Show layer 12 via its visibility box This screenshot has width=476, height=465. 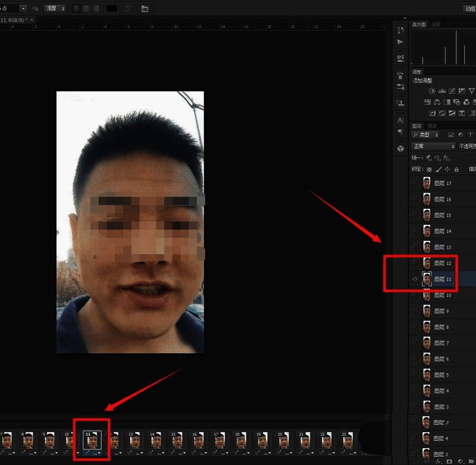(415, 263)
